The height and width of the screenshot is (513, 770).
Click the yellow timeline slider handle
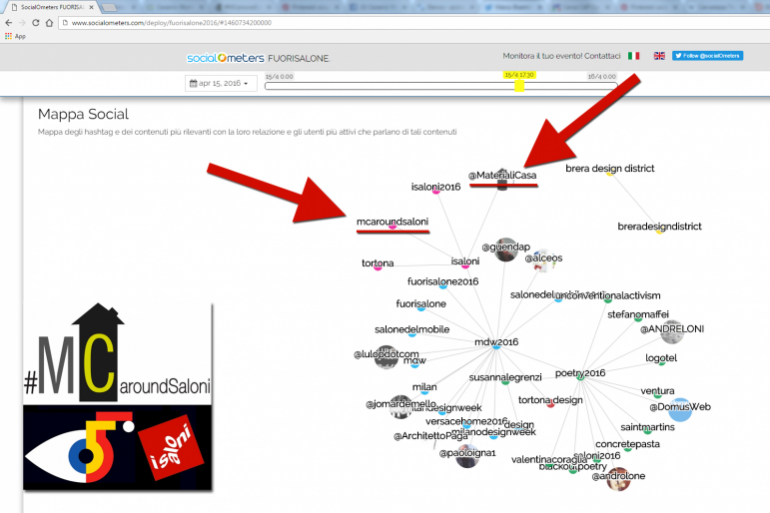[519, 86]
